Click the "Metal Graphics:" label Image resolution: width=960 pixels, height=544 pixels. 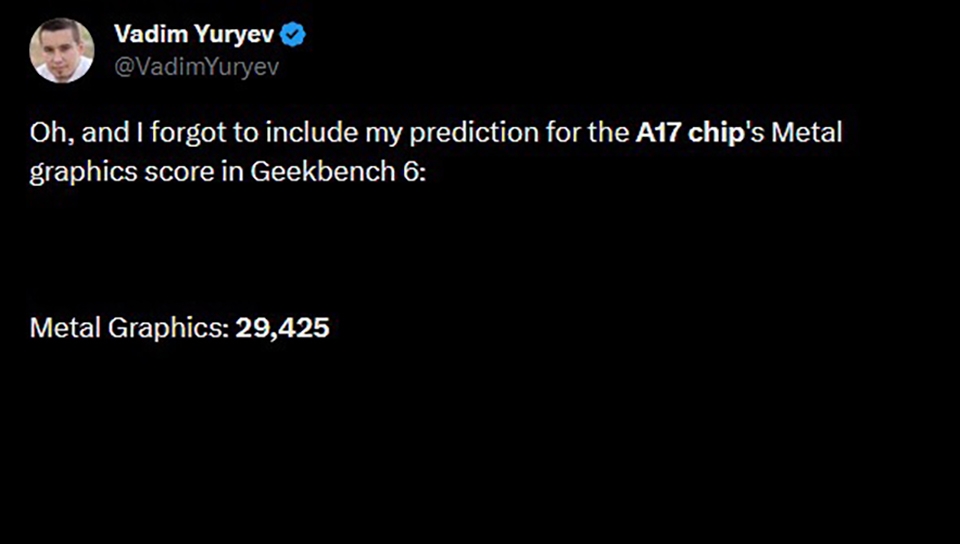coord(130,328)
